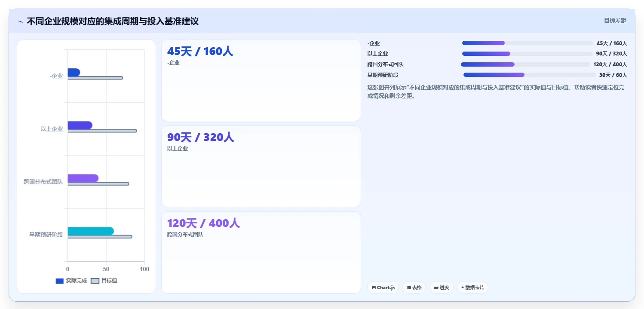
Task: Click the 45天 / 160人 progress value in list
Action: 612,43
